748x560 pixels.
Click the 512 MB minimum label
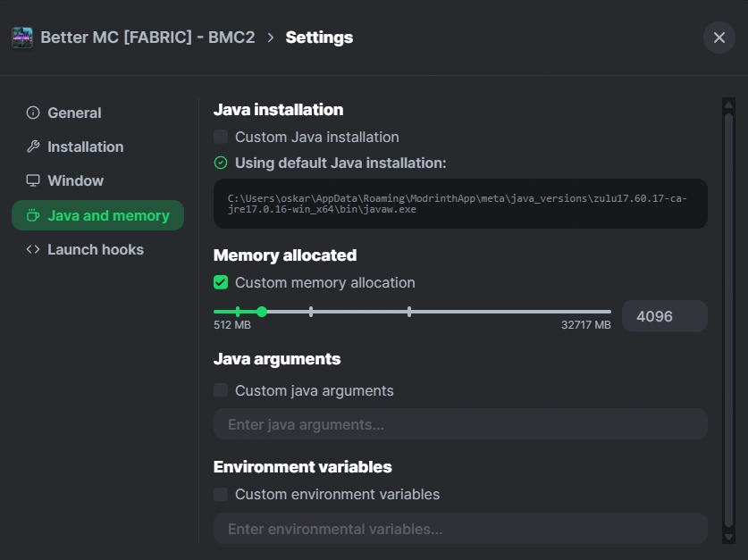231,325
